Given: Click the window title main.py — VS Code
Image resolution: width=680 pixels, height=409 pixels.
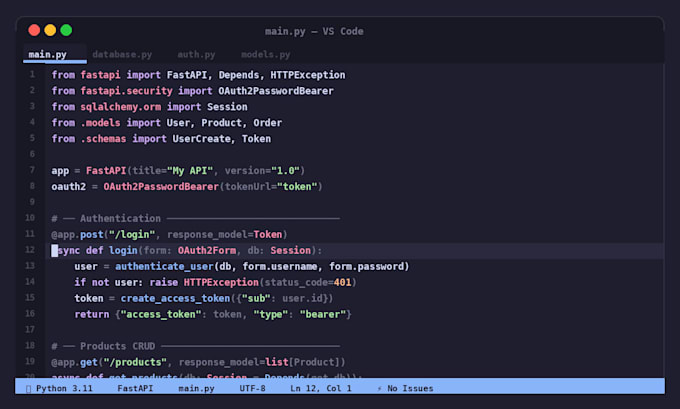Looking at the screenshot, I should coord(314,31).
